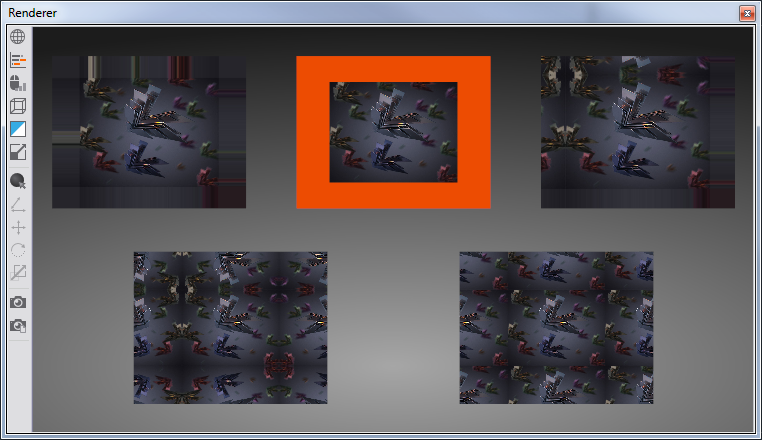Click the lower camera icon with magnifier
The image size is (762, 440).
[18, 325]
